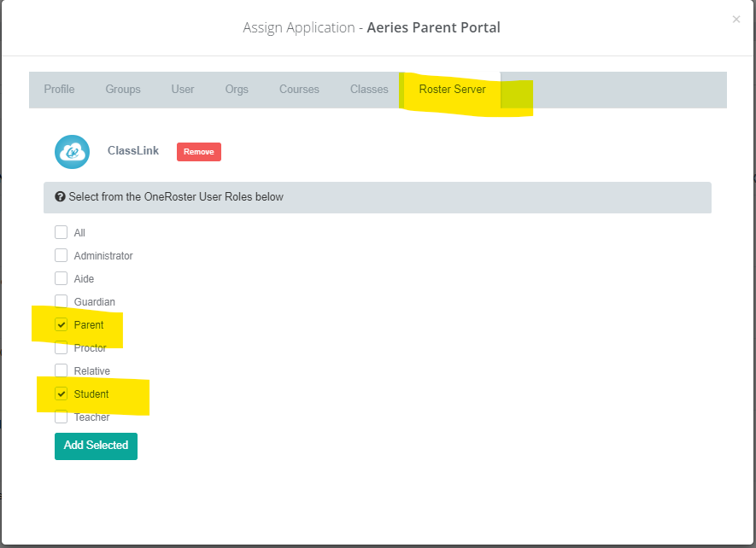Check the All role checkbox
This screenshot has width=756, height=548.
62,232
